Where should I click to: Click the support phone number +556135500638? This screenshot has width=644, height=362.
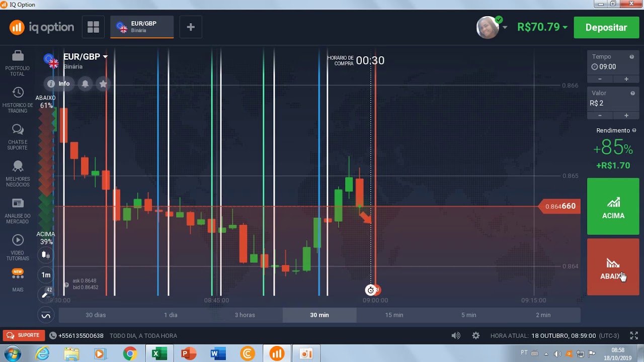pyautogui.click(x=76, y=335)
